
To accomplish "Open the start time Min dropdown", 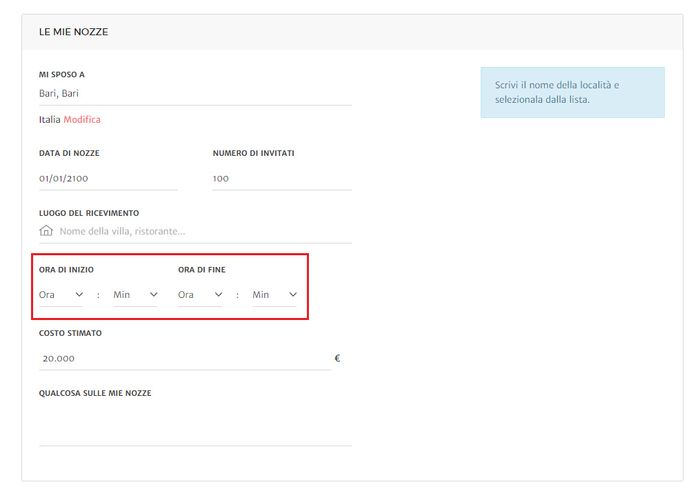I will click(x=135, y=295).
